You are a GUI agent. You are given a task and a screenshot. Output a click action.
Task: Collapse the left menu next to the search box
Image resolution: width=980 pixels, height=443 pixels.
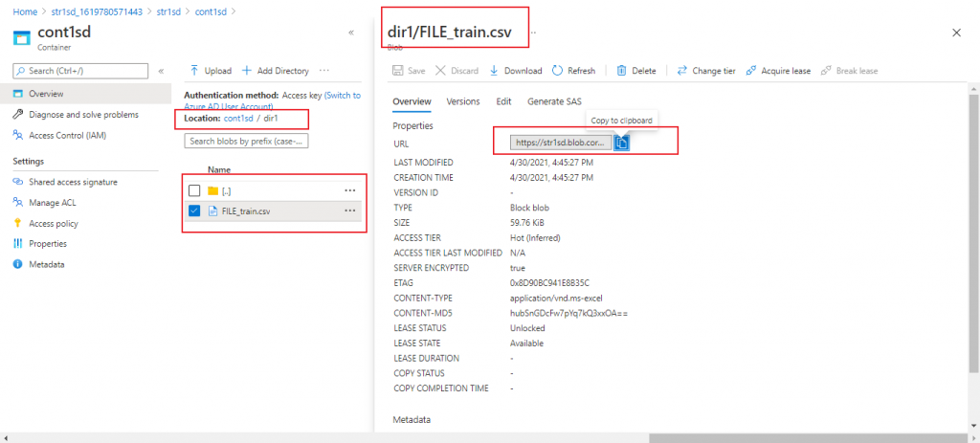click(x=161, y=71)
